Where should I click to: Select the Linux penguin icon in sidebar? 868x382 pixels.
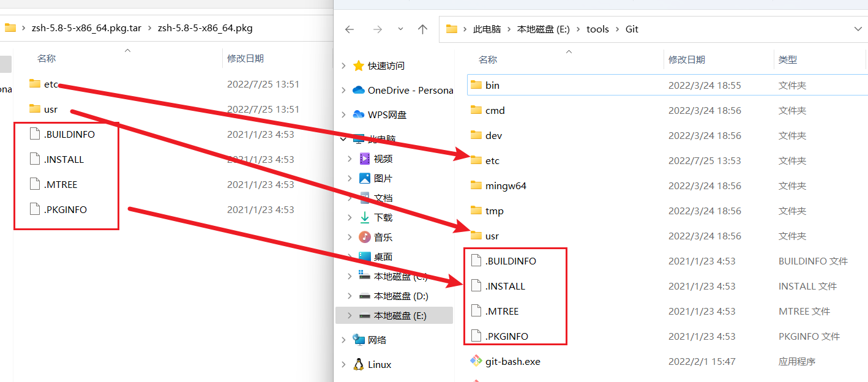(x=359, y=365)
